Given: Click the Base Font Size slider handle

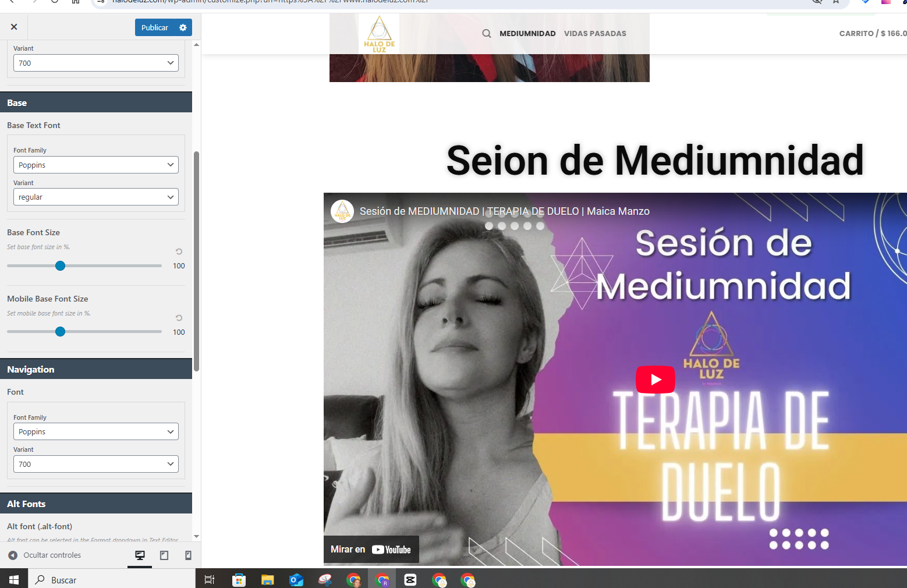Looking at the screenshot, I should click(x=60, y=265).
